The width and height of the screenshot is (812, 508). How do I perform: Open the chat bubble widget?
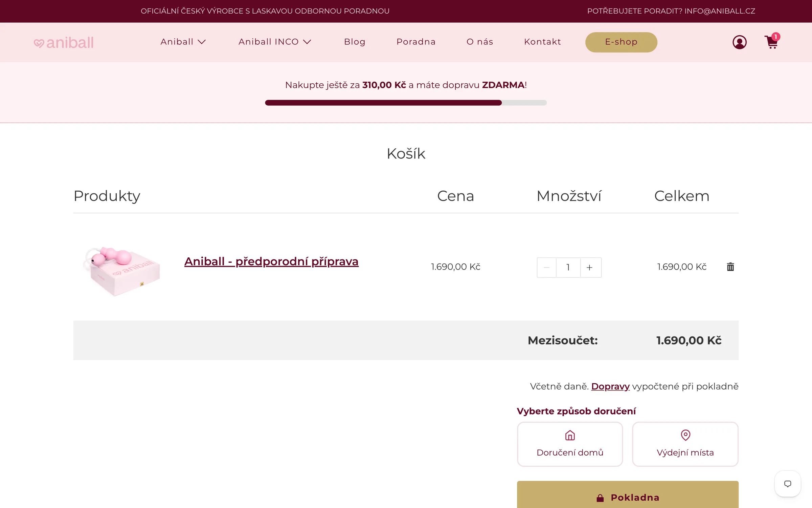[x=788, y=484]
